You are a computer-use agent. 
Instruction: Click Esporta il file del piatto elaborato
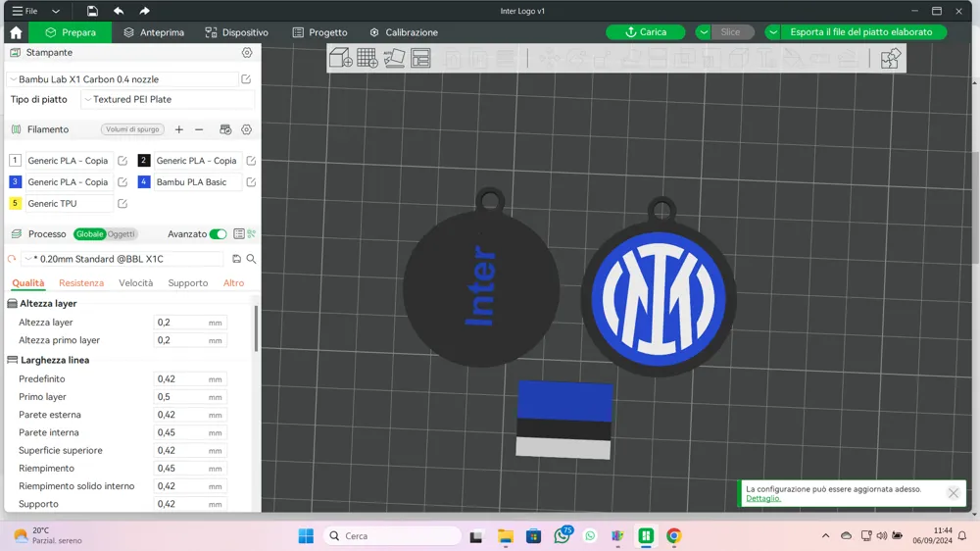(860, 32)
